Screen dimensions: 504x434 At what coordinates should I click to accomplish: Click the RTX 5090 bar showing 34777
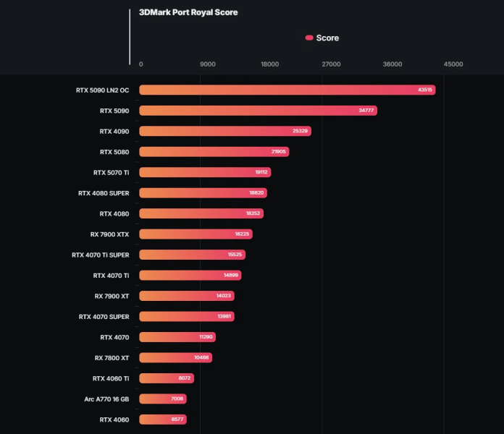258,111
